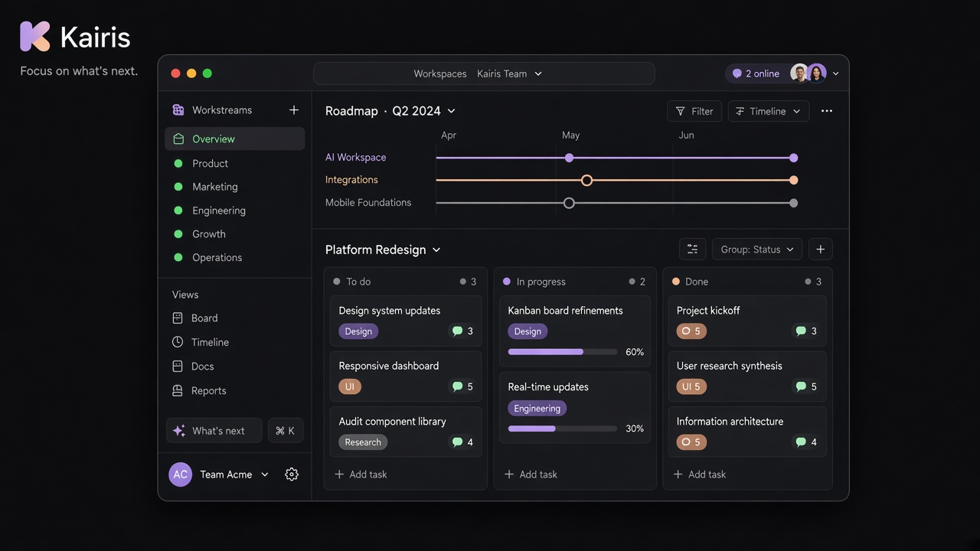This screenshot has width=980, height=551.
Task: Click the Engineering tag on Real-time updates
Action: 537,409
